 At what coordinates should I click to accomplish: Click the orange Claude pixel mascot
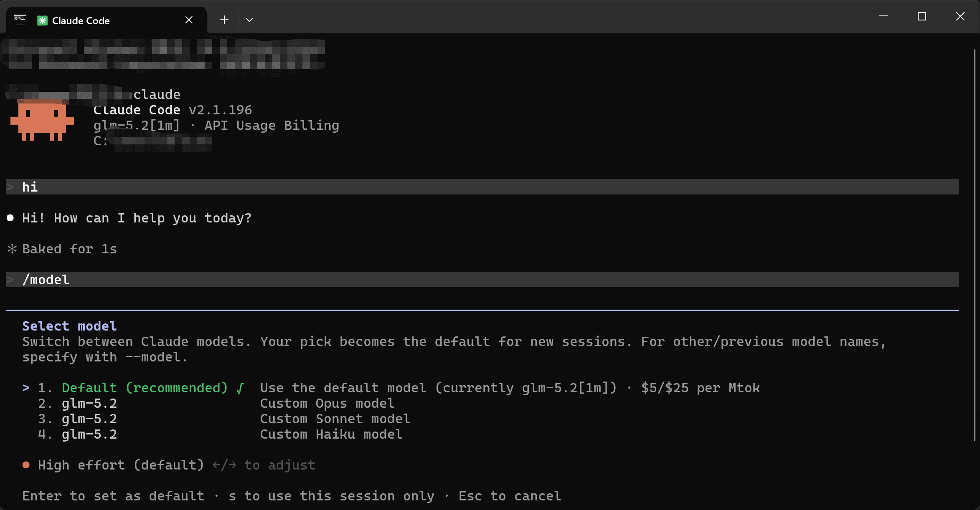click(42, 121)
